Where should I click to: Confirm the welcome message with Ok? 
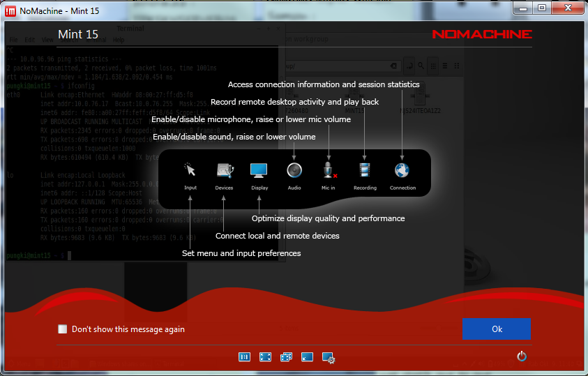tap(497, 329)
